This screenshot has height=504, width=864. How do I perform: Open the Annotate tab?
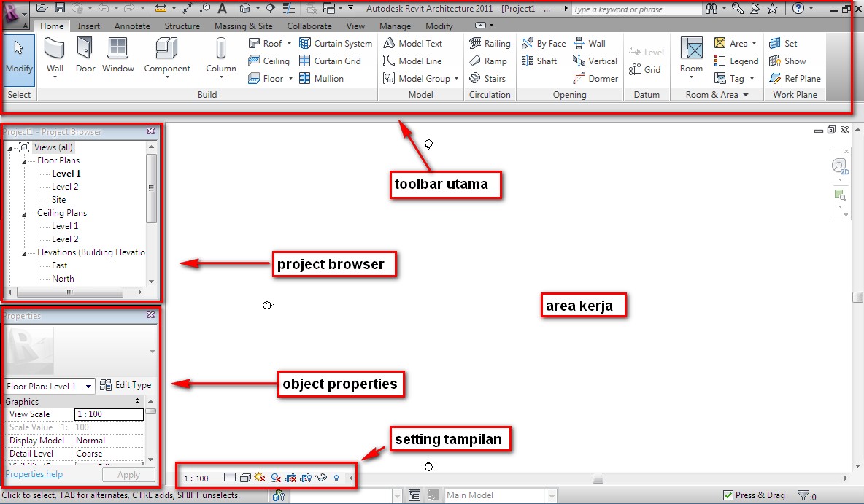click(132, 26)
